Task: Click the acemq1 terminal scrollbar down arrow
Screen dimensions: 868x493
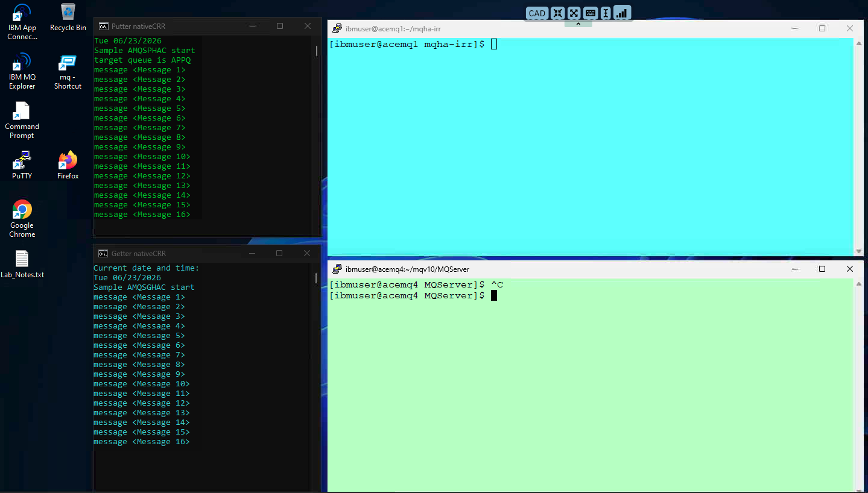Action: pyautogui.click(x=859, y=251)
